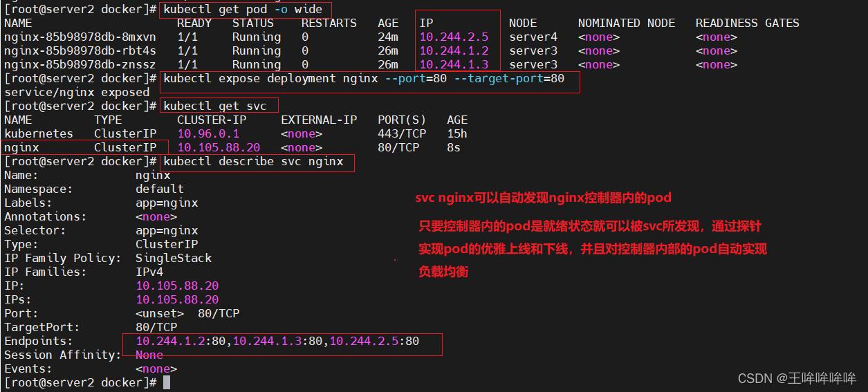Click the Namespace value 'default'
The image size is (868, 392).
coord(160,189)
